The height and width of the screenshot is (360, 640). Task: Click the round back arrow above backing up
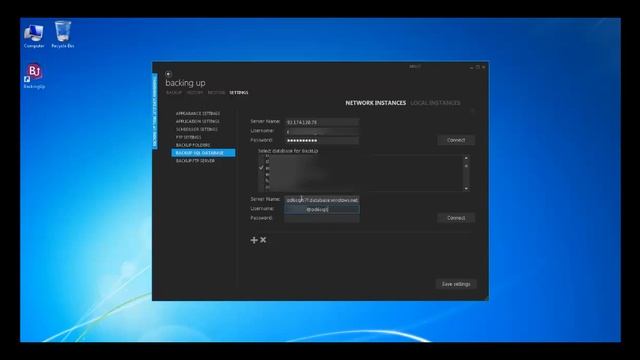click(x=168, y=74)
